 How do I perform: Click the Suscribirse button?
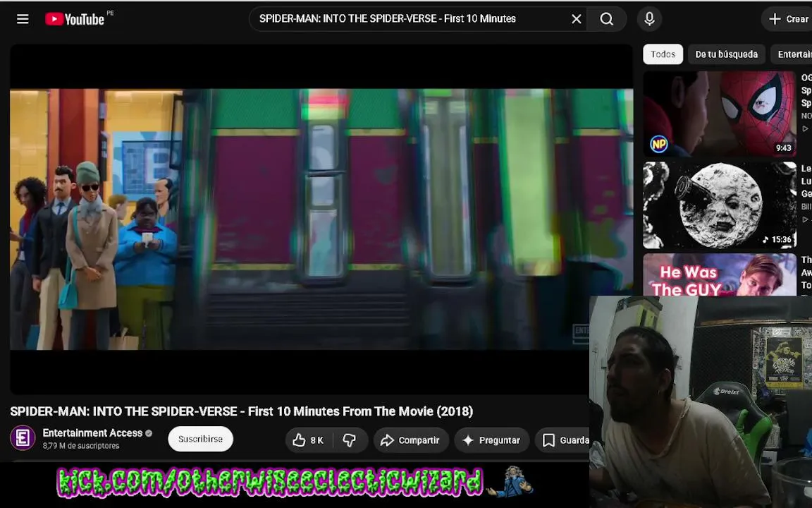200,439
